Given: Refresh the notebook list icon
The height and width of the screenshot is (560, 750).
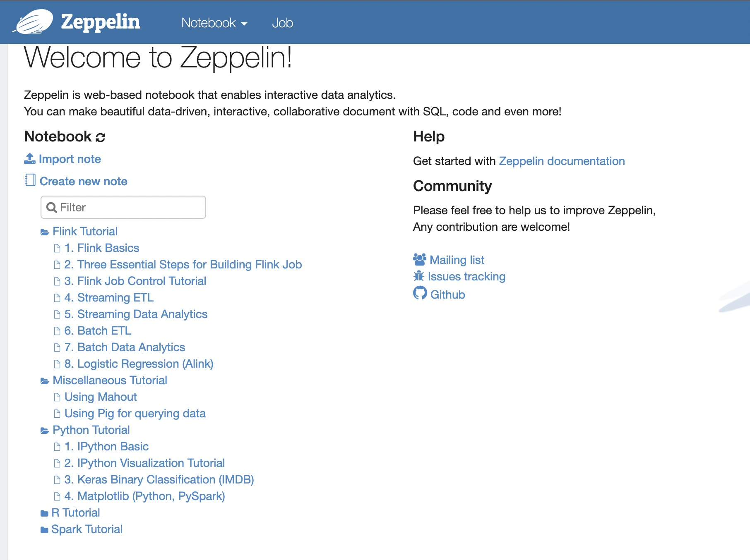Looking at the screenshot, I should 101,137.
